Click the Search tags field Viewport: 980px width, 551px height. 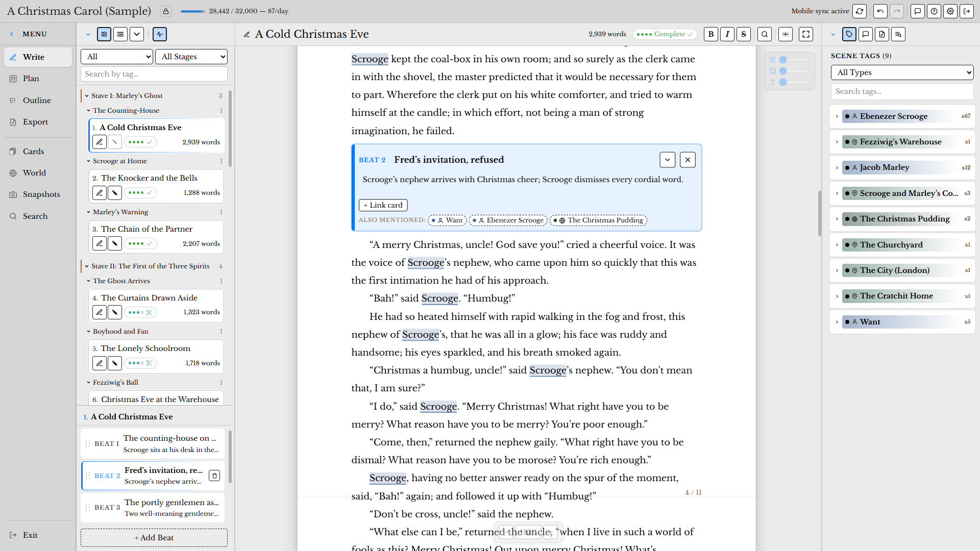902,91
